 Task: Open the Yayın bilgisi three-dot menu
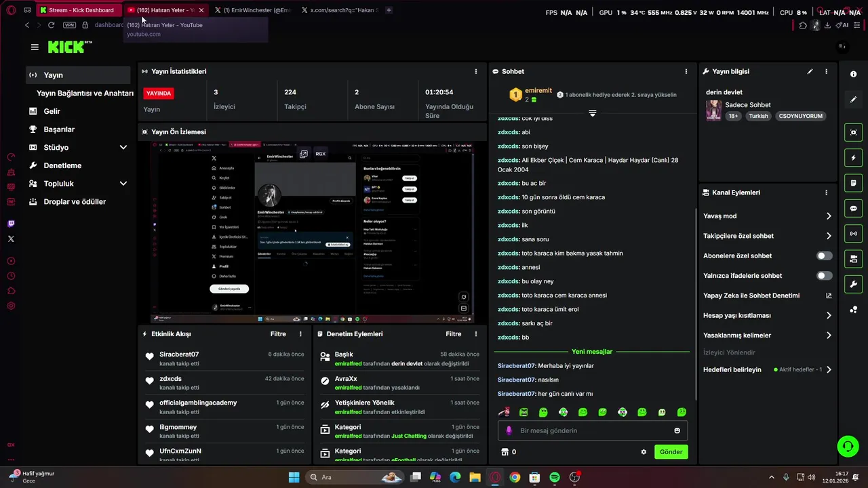[x=826, y=71]
